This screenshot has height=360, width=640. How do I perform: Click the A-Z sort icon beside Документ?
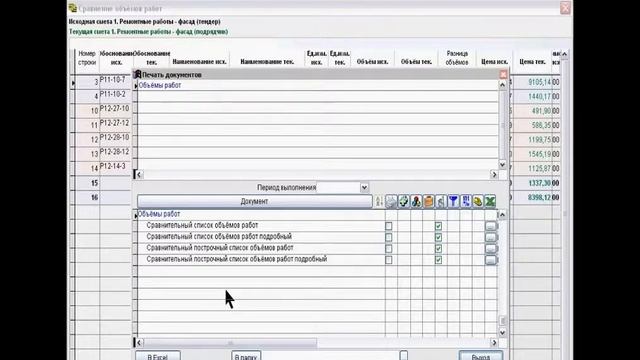(x=378, y=201)
